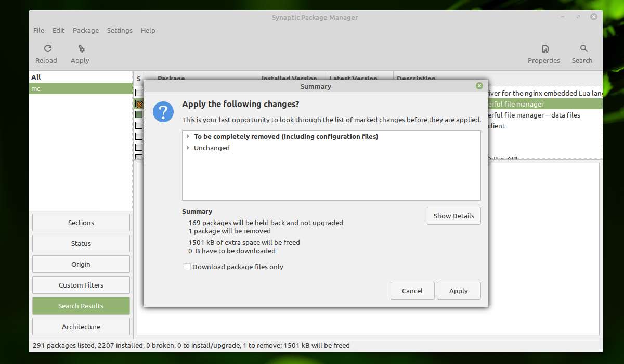This screenshot has width=624, height=364.
Task: Cancel the Summary dialog
Action: [x=412, y=291]
